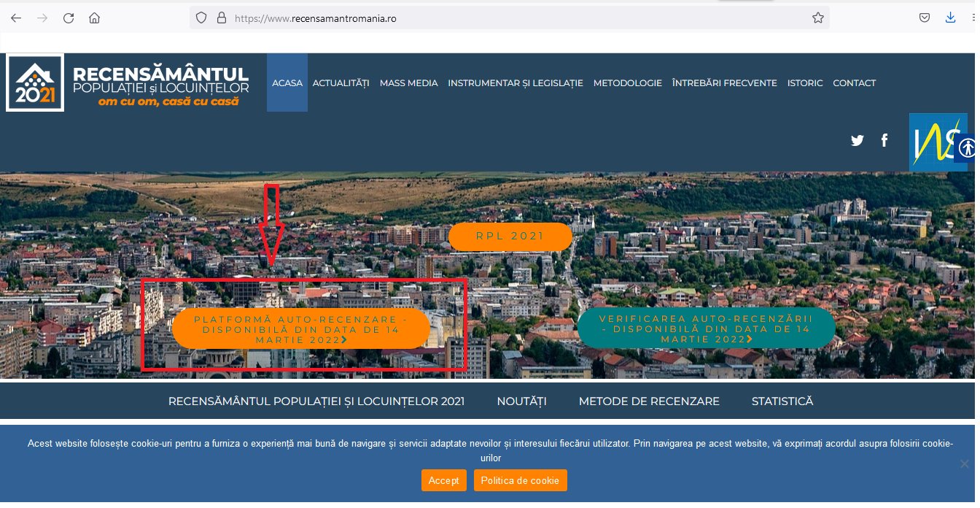
Task: Reload the page
Action: click(68, 18)
